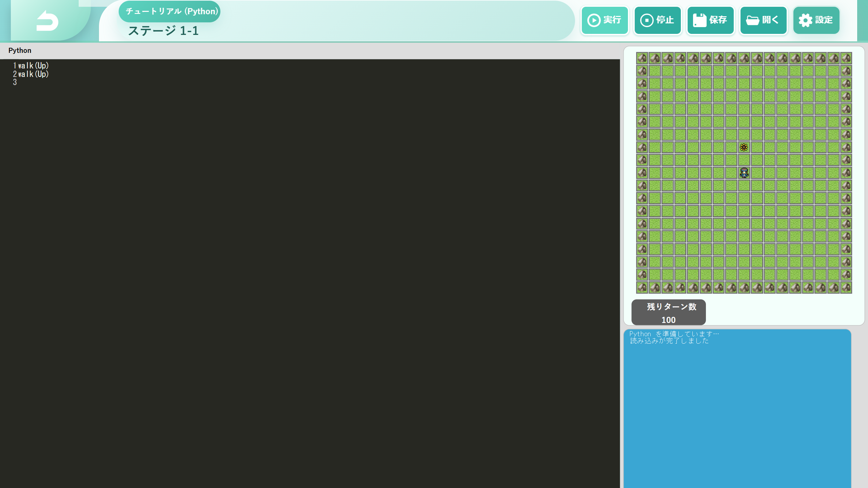The height and width of the screenshot is (488, 868).
Task: Select the チュートリアル (Python) label
Action: coord(170,12)
